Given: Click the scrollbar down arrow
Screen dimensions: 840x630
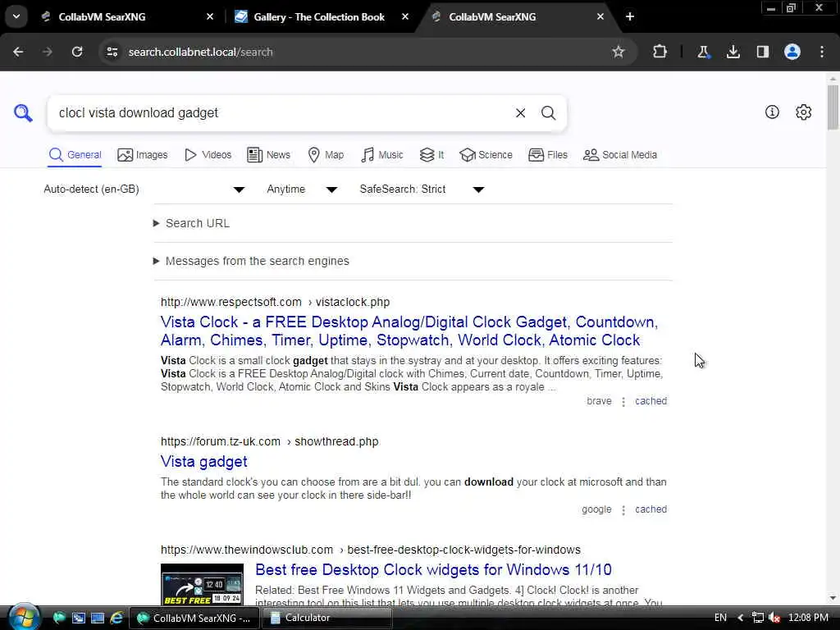Looking at the screenshot, I should (x=833, y=598).
